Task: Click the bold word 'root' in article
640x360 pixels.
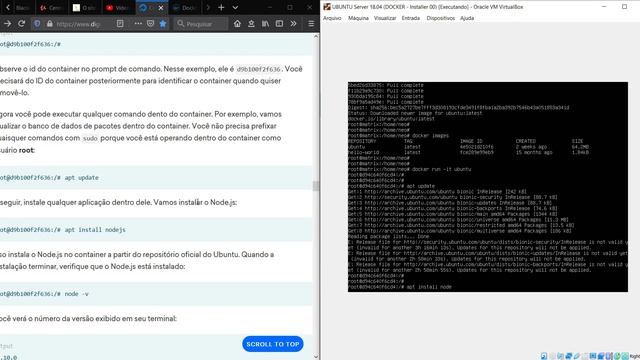Action: (x=26, y=150)
